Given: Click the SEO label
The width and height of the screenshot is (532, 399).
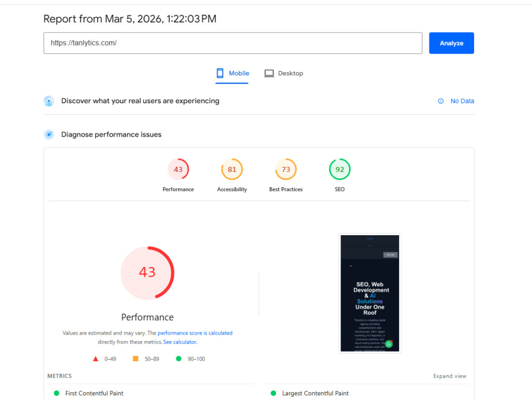Looking at the screenshot, I should point(339,189).
